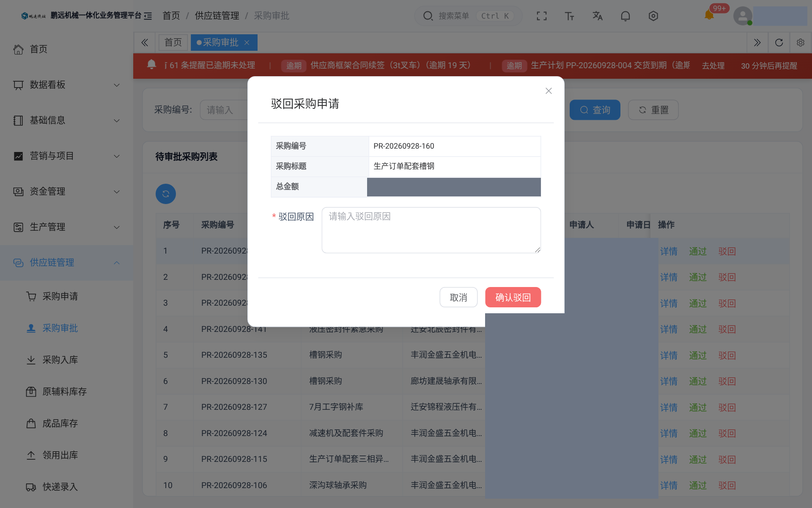812x508 pixels.
Task: Open the language translation icon
Action: pos(597,16)
